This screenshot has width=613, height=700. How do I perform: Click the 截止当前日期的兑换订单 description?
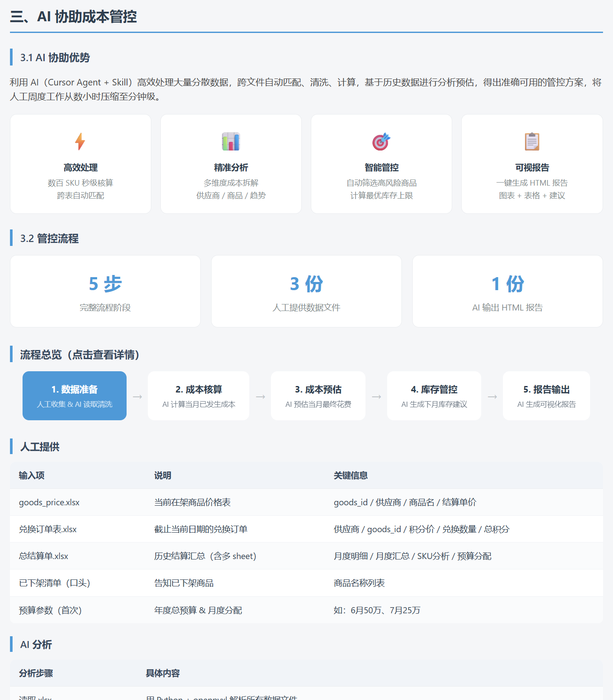[201, 529]
